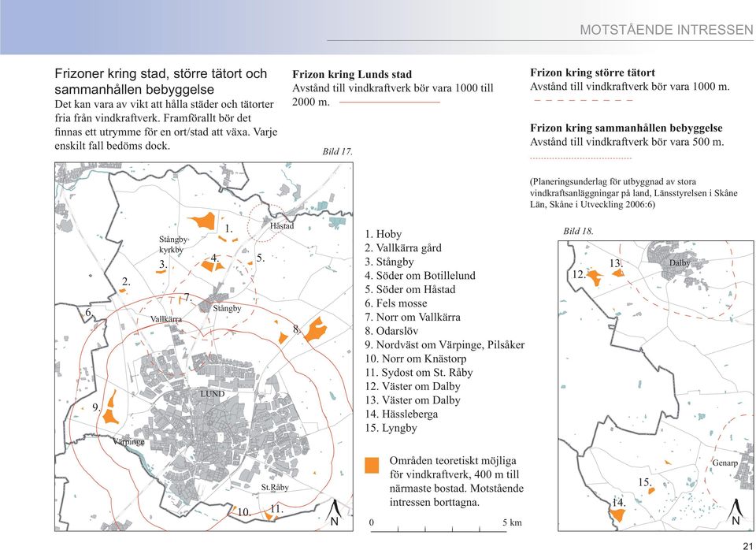Viewport: 756px width, 550px height.
Task: Click the number "15." marker on the right map
Action: [x=645, y=482]
